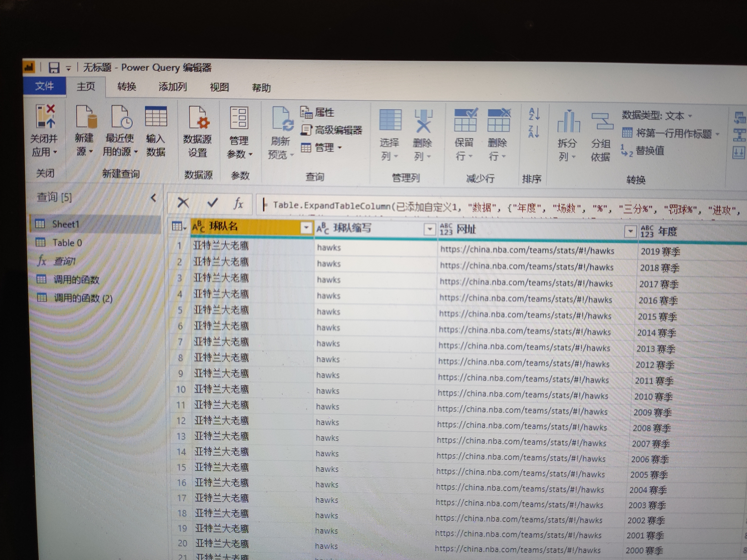The image size is (747, 560).
Task: Switch to the 添加列 ribbon tab
Action: tap(173, 87)
